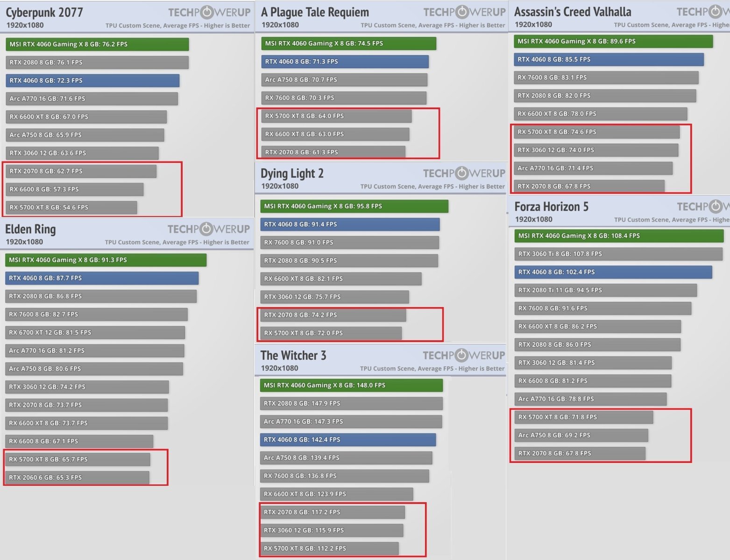Click RX 5700 XT 64.0 FPS bar
The width and height of the screenshot is (730, 560).
tap(336, 116)
